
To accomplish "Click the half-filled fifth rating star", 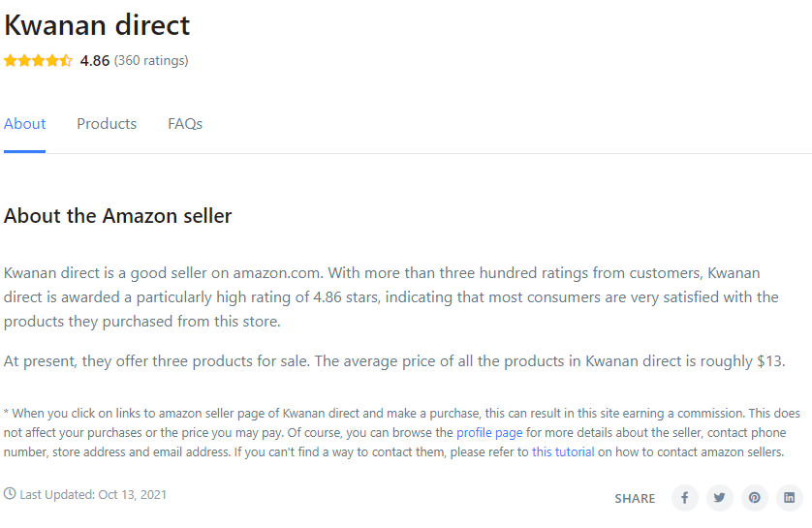I will [x=66, y=61].
